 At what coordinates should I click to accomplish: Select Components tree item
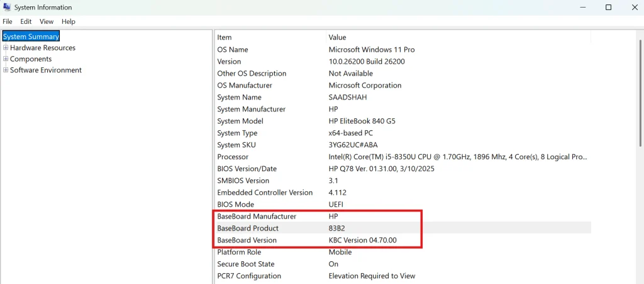(31, 59)
